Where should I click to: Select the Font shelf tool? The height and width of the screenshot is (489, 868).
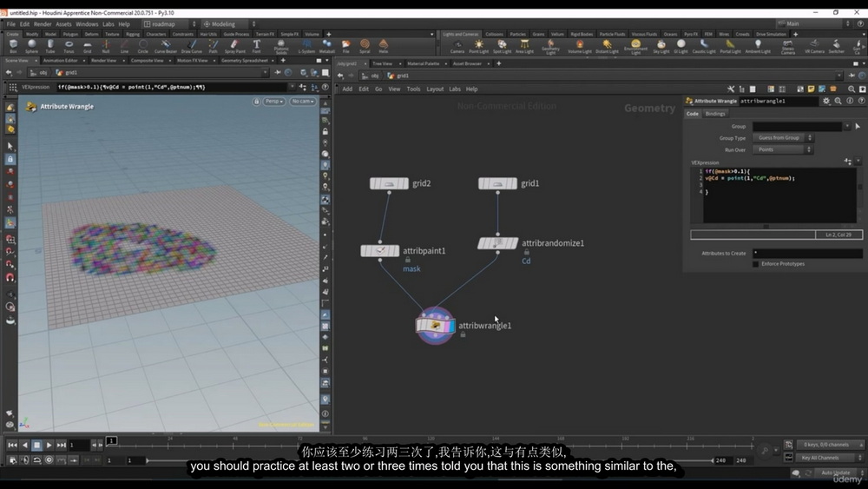coord(256,46)
